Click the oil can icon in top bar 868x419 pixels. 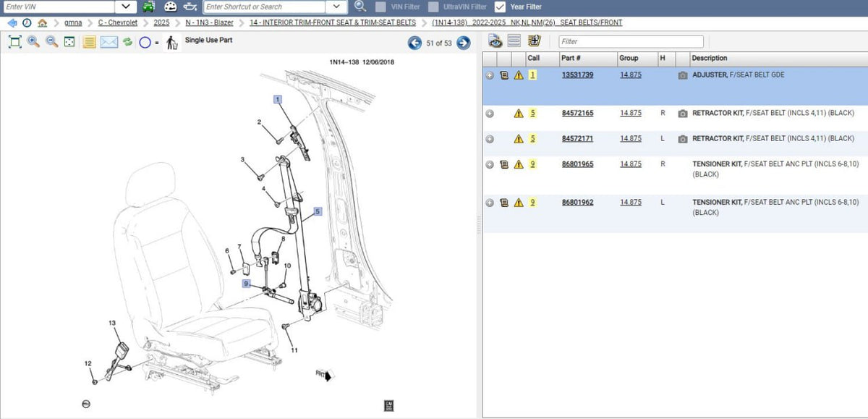point(190,7)
